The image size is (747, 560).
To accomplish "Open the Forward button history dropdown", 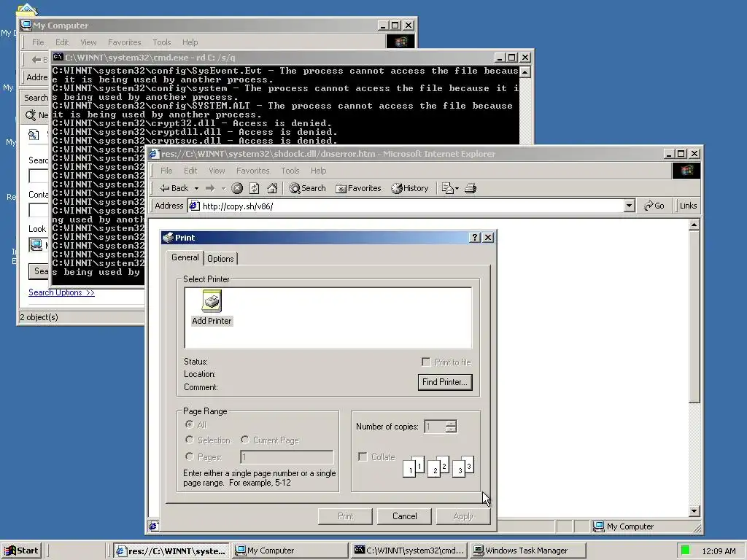I will tap(223, 189).
